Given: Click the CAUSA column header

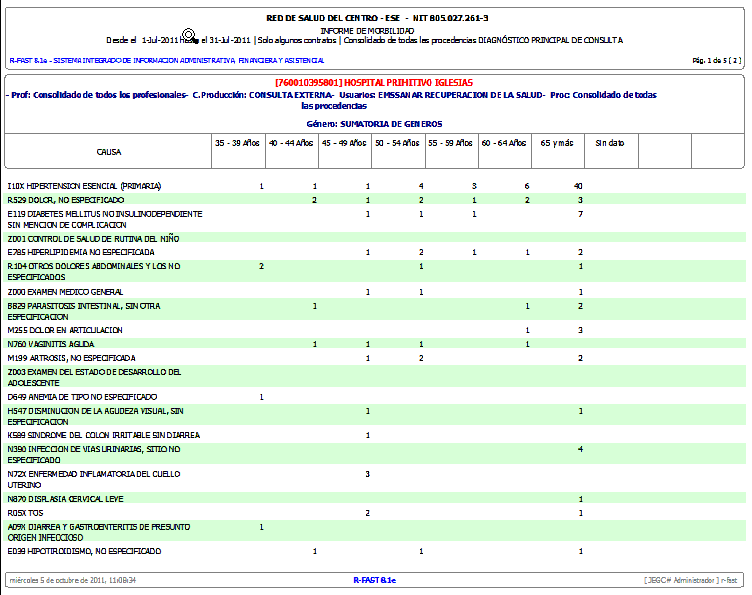Looking at the screenshot, I should point(109,152).
